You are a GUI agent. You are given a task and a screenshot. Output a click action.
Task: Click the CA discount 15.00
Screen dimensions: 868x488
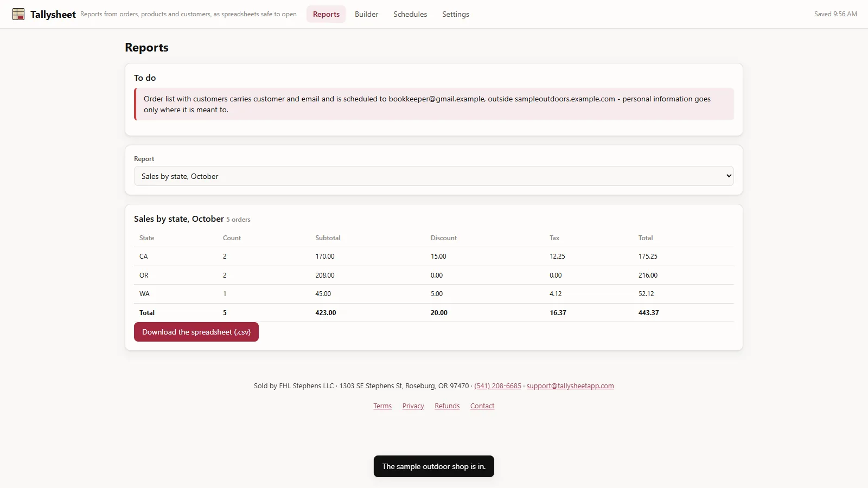[x=438, y=256]
